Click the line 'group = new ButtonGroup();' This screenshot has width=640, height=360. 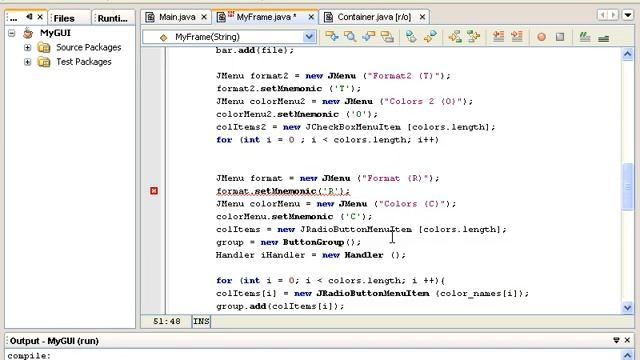pyautogui.click(x=288, y=242)
